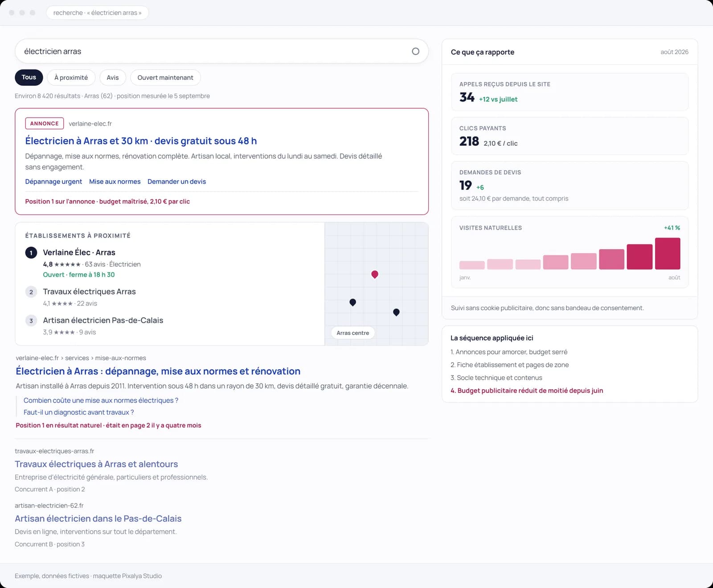Switch to the Avis filter
The width and height of the screenshot is (713, 588).
113,78
